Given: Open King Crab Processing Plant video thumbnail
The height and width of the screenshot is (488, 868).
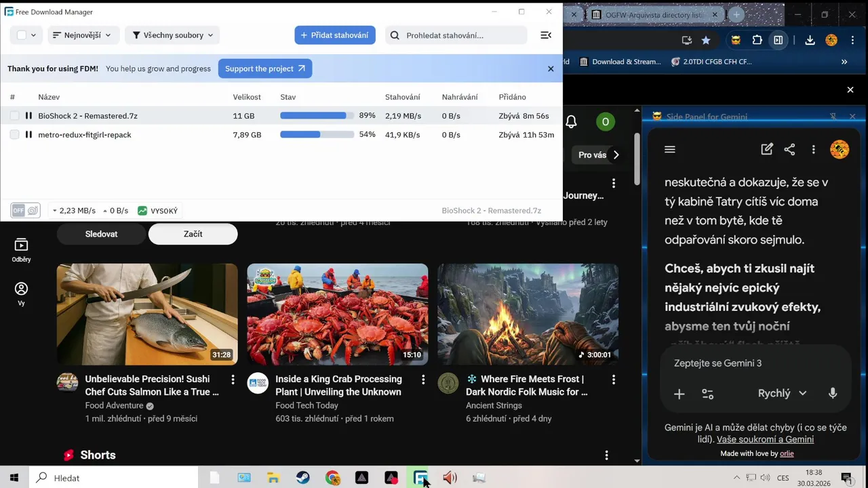Looking at the screenshot, I should (338, 314).
